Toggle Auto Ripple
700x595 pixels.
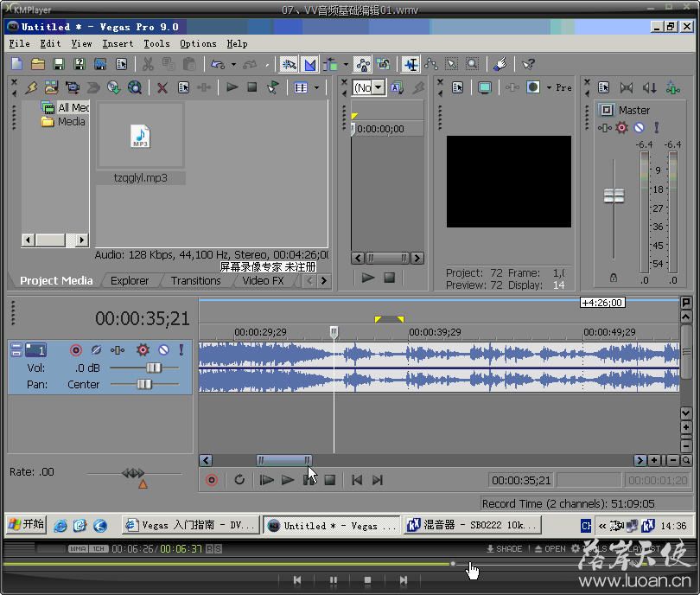point(330,64)
